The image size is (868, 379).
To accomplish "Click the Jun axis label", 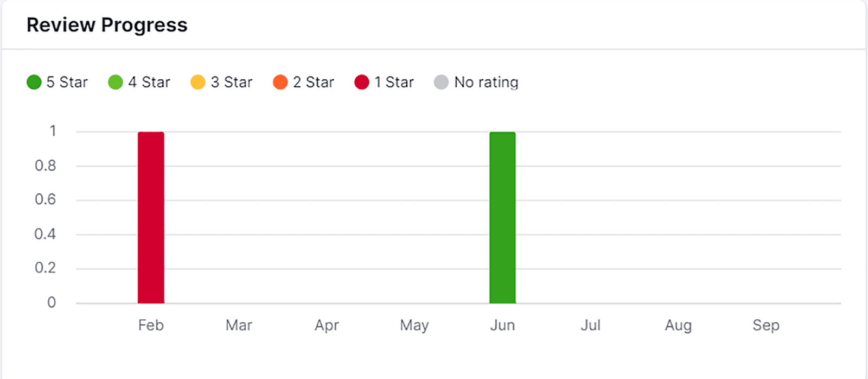I will [502, 325].
